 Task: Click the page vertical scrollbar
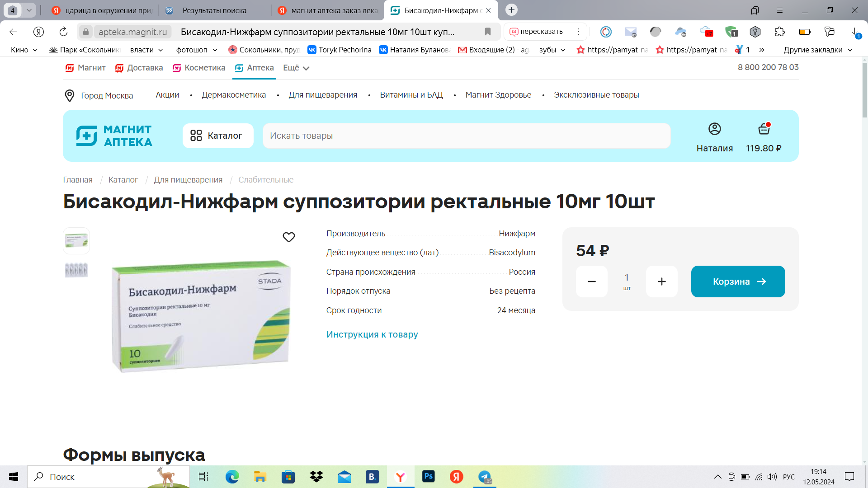pyautogui.click(x=864, y=90)
